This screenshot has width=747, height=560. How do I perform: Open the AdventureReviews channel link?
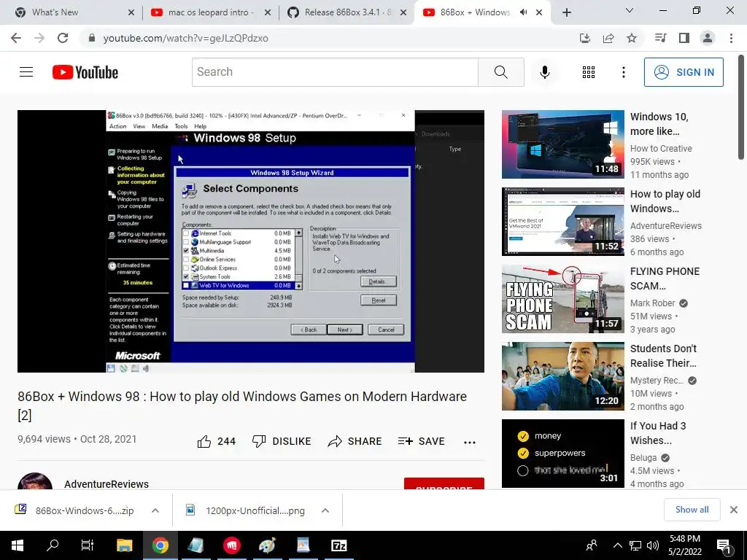107,484
